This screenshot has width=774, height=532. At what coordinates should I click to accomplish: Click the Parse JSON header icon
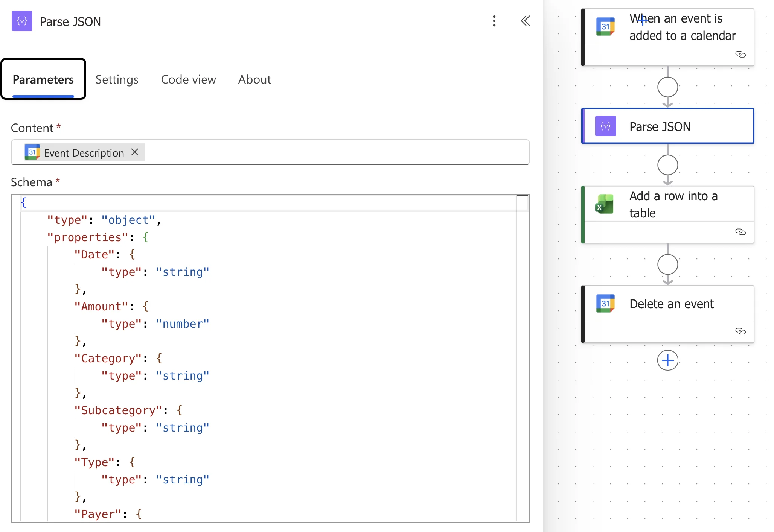click(x=22, y=21)
